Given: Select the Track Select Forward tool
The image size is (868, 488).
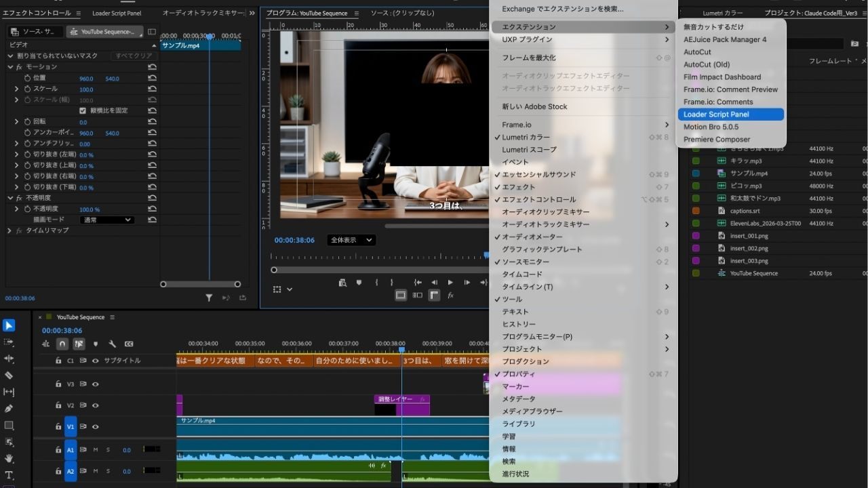Looking at the screenshot, I should (9, 342).
